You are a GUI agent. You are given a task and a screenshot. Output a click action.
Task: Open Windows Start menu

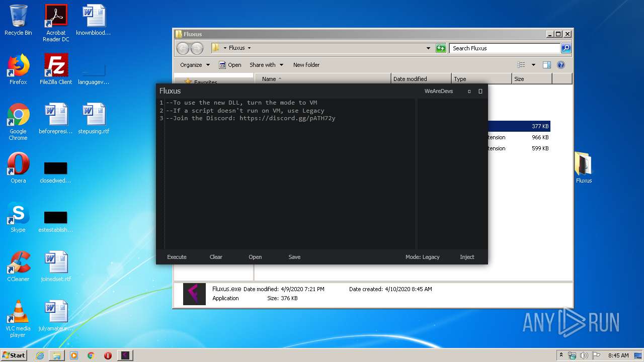pos(14,355)
